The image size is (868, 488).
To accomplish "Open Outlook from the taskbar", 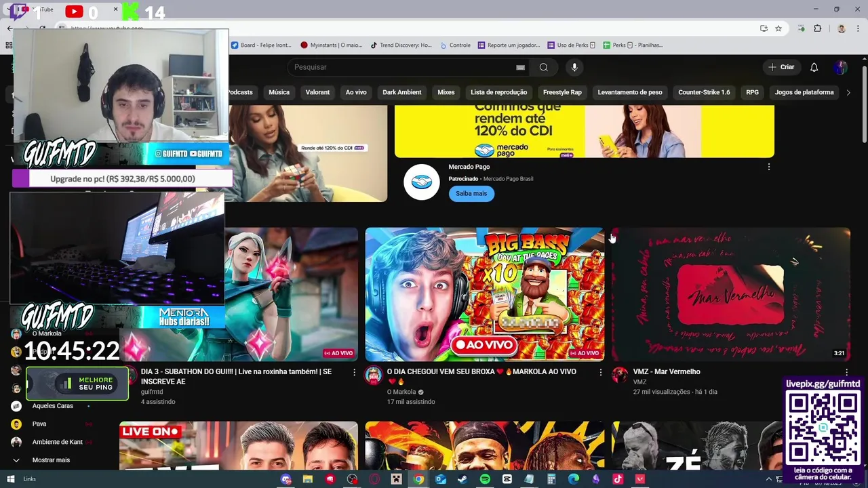I will 441,479.
